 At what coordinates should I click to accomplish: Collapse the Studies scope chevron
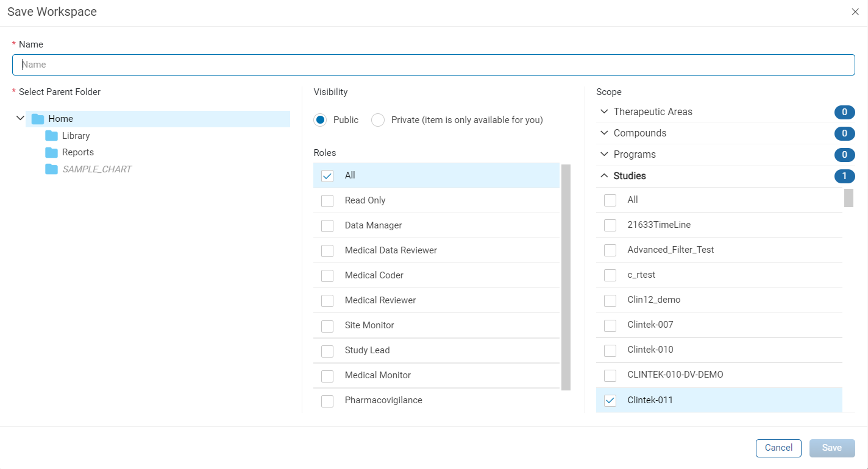604,175
